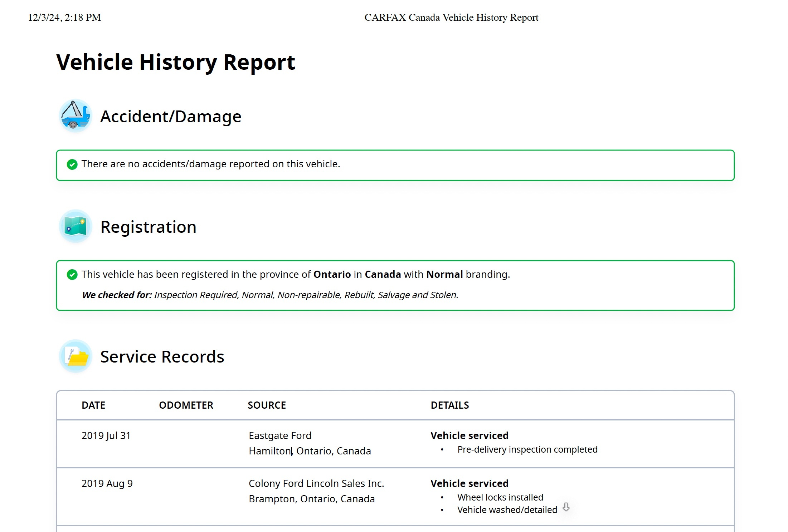Click the Accident/Damage tow truck icon
This screenshot has height=532, width=788.
click(76, 115)
